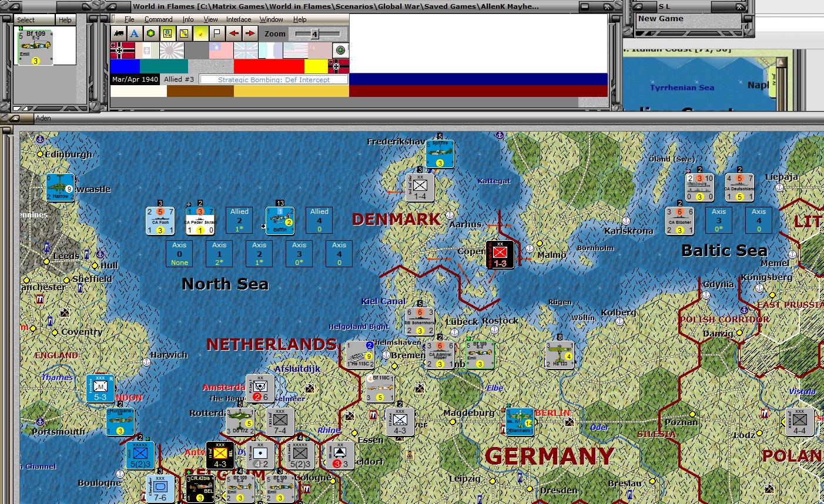The image size is (824, 504).
Task: Open the Select menu in the unit window
Action: point(26,20)
